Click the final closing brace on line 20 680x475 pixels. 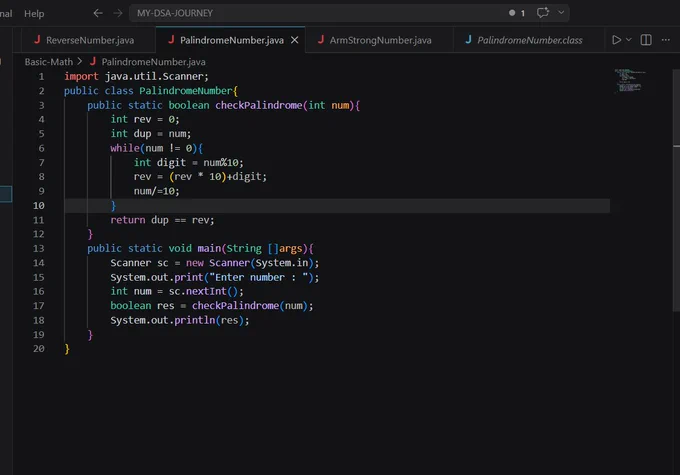(x=67, y=349)
